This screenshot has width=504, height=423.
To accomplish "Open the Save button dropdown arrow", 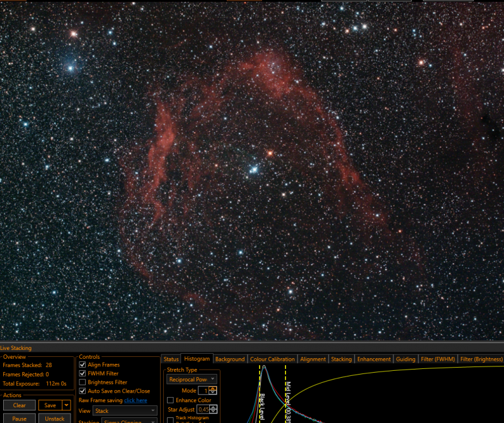I will [67, 405].
